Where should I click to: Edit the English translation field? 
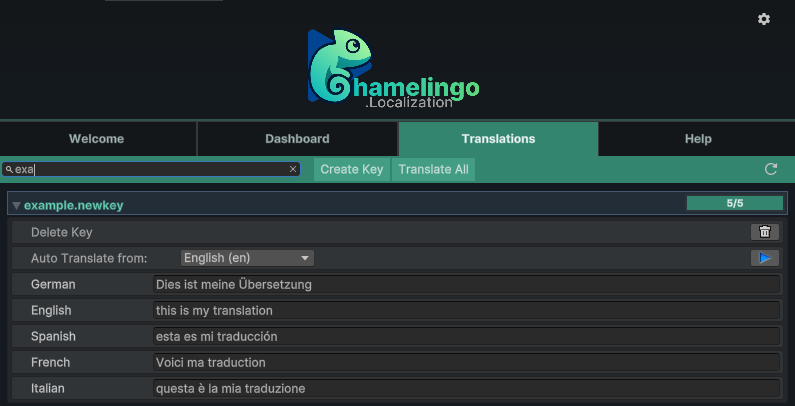pyautogui.click(x=466, y=311)
